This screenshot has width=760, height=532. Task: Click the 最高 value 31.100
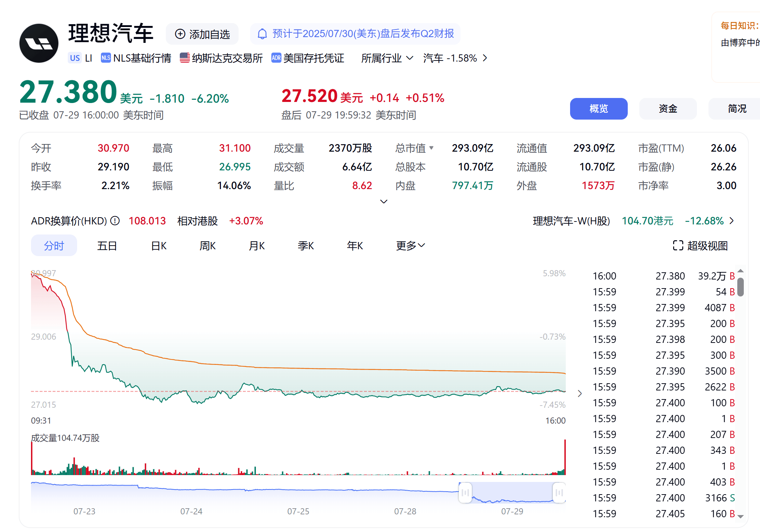[x=235, y=148]
